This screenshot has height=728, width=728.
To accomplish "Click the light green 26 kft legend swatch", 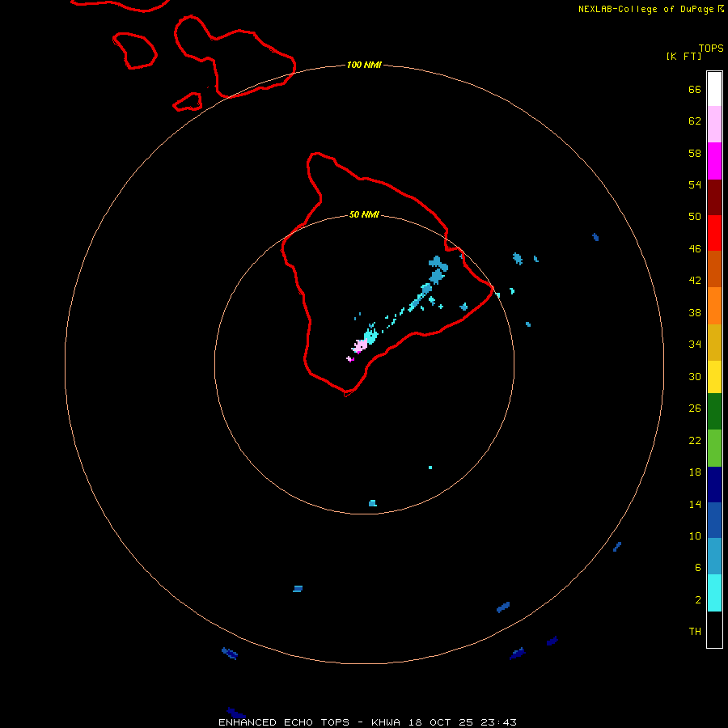I will click(714, 448).
